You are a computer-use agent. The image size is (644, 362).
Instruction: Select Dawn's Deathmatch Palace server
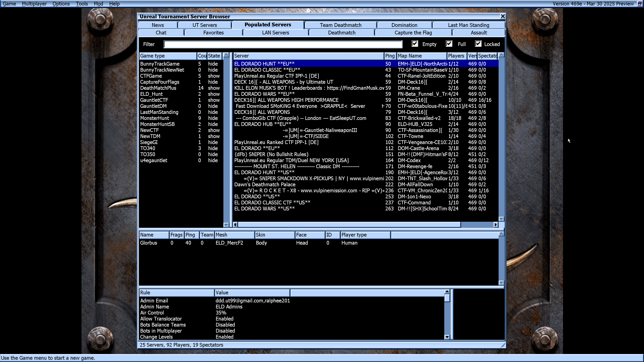366,185
